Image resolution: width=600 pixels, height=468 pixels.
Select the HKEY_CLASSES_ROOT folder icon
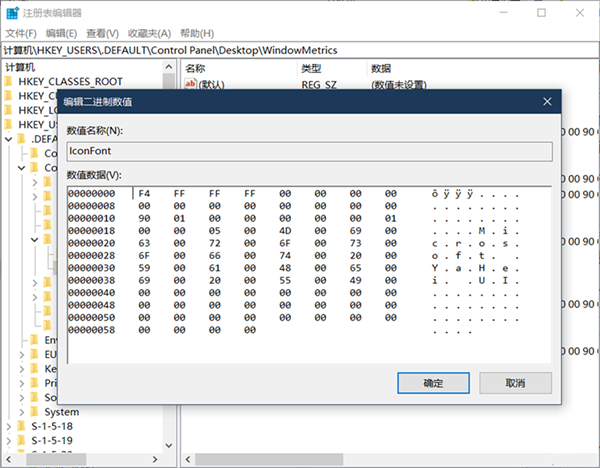[9, 82]
